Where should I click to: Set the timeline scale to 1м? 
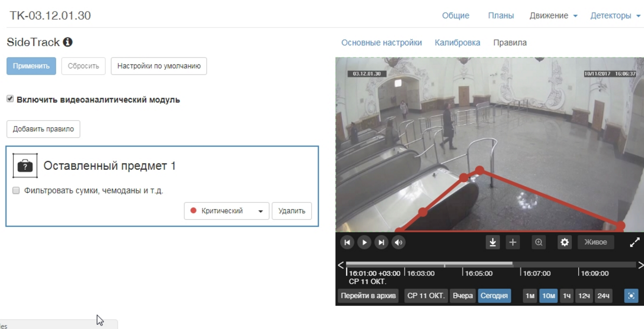point(530,296)
